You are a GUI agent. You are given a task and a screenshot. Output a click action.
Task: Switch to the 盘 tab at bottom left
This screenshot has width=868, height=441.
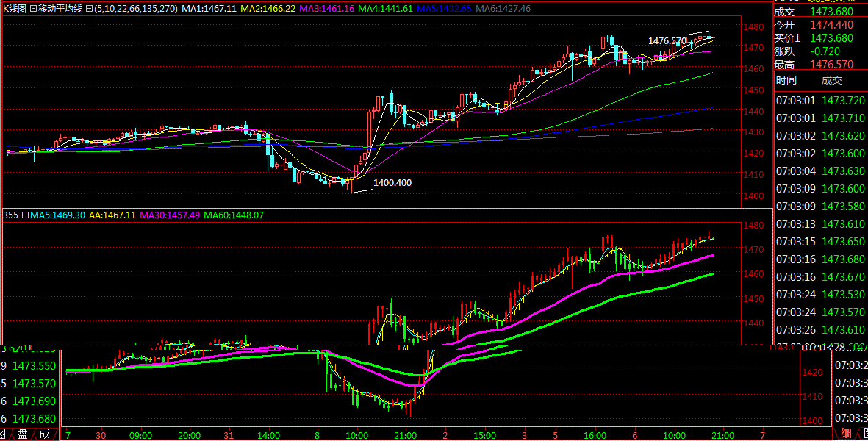point(23,434)
